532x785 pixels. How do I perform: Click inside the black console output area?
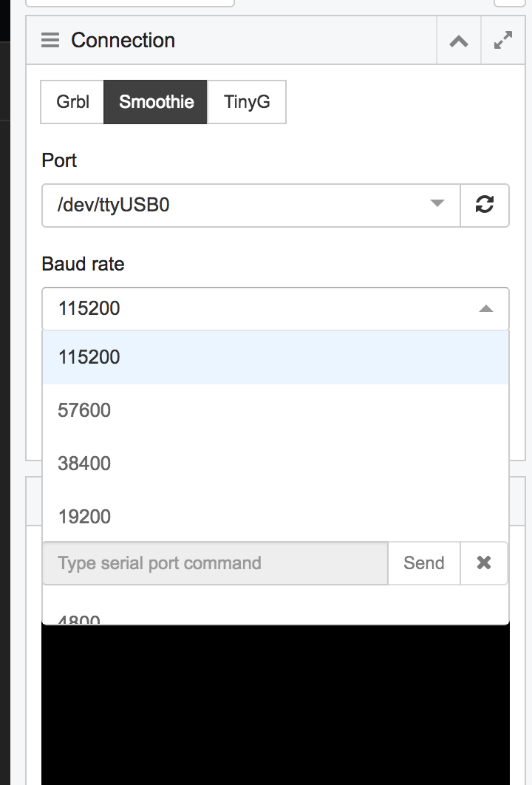pyautogui.click(x=275, y=702)
